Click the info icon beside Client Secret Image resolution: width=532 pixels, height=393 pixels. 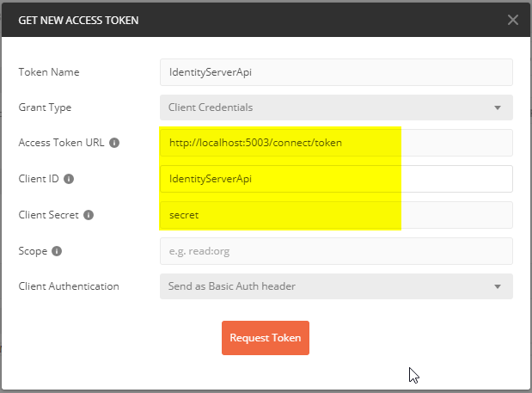[89, 215]
